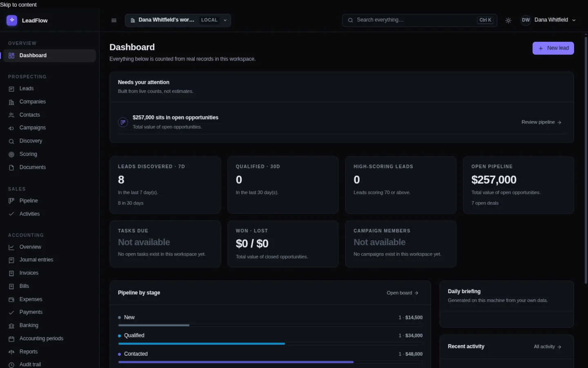
Task: Click the LOCAL workspace badge
Action: [209, 20]
